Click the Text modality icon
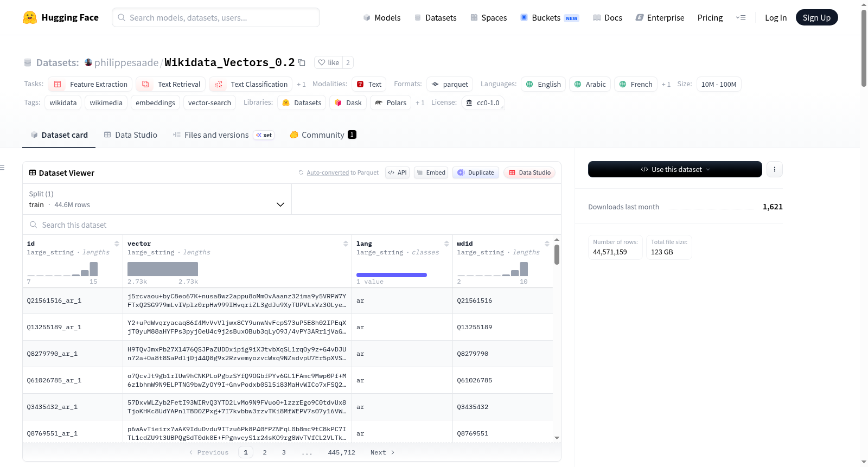Image resolution: width=868 pixels, height=467 pixels. point(360,84)
